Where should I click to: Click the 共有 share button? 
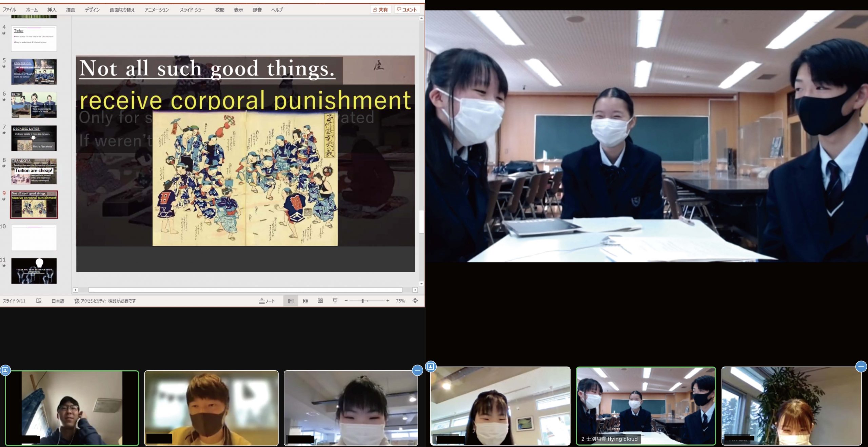[x=380, y=10]
